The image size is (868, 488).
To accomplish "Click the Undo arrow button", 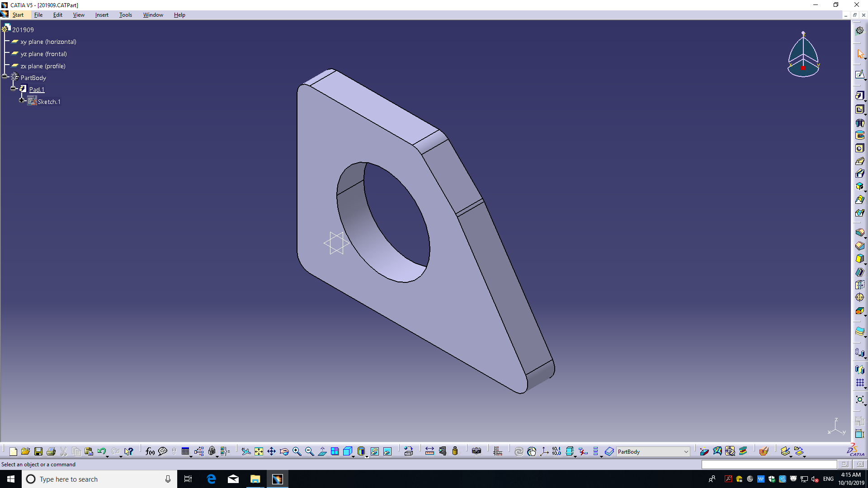I will click(x=101, y=451).
